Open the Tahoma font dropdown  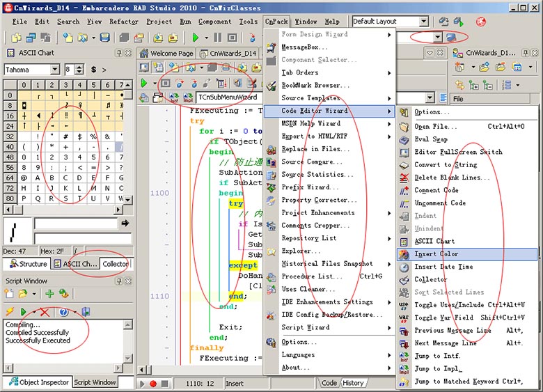coord(54,70)
